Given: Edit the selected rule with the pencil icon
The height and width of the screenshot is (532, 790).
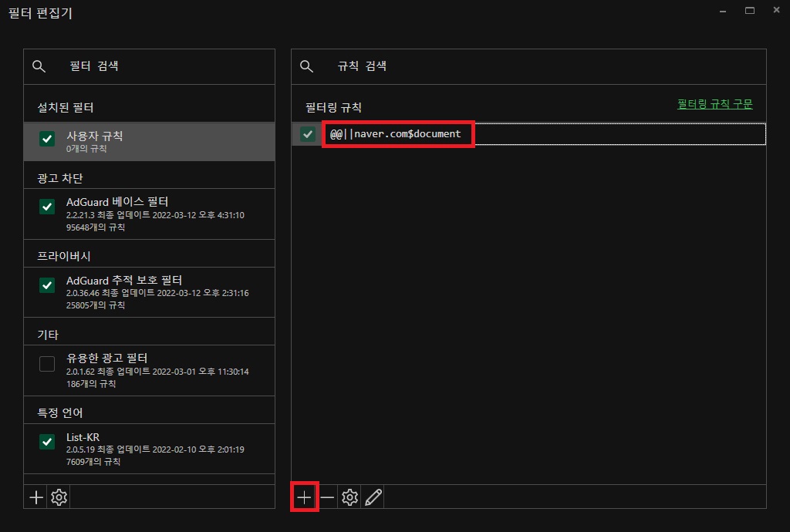Looking at the screenshot, I should click(x=373, y=497).
